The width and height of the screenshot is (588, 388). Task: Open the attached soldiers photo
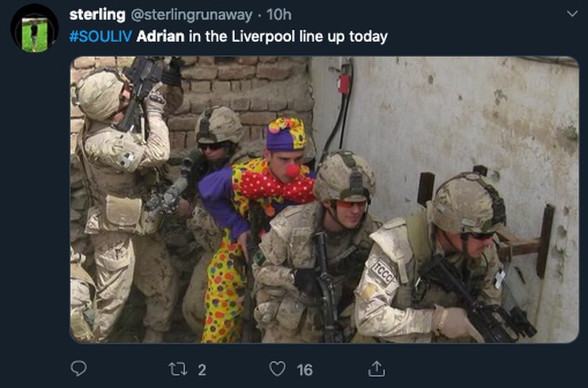point(325,199)
